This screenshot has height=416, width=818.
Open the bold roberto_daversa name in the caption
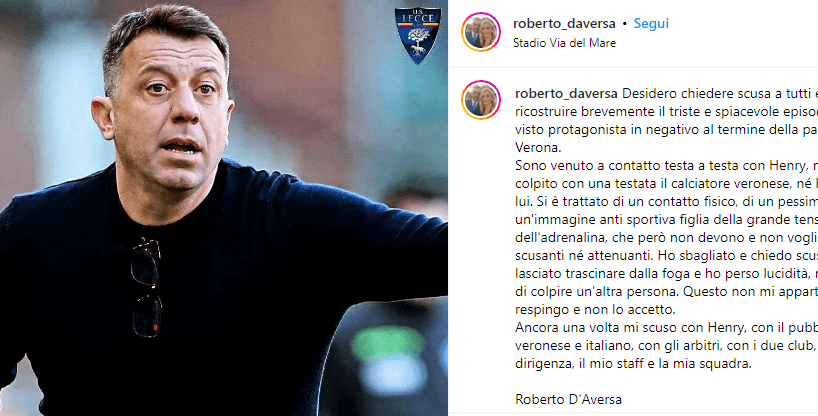tap(566, 94)
